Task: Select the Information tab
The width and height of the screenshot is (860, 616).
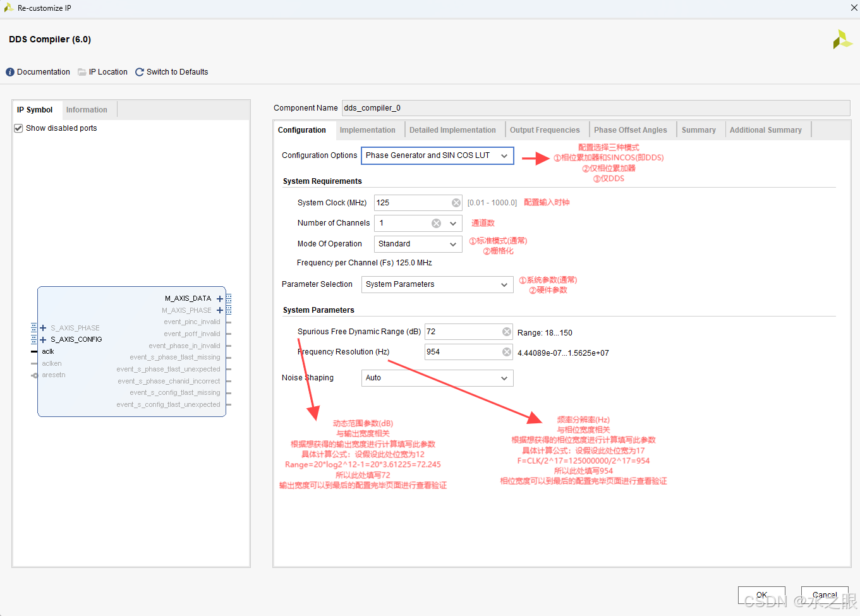Action: click(87, 110)
